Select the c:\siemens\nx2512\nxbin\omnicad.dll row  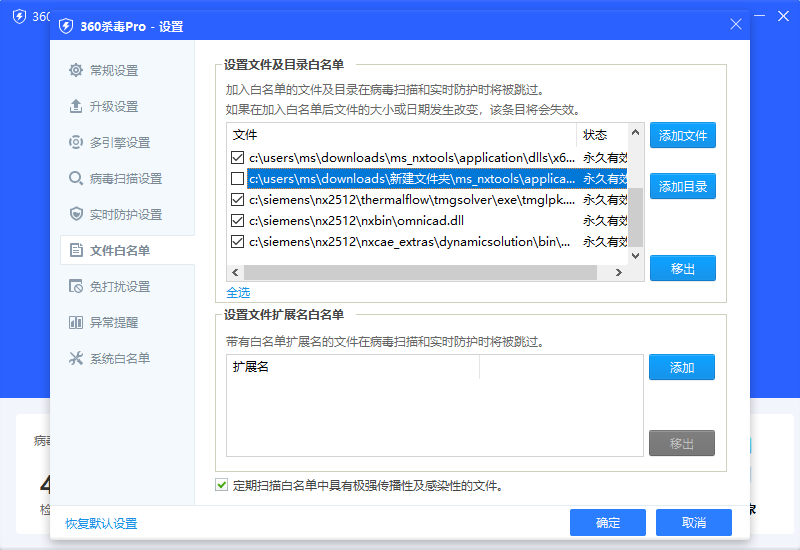click(x=428, y=220)
